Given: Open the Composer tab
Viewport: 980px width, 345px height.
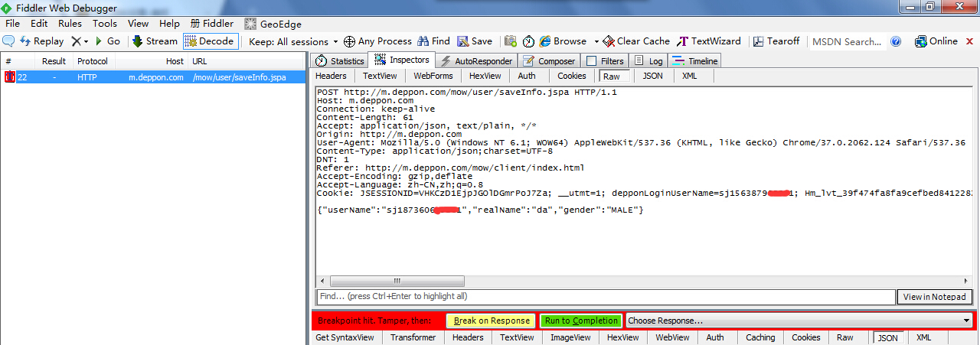Looking at the screenshot, I should [x=548, y=61].
